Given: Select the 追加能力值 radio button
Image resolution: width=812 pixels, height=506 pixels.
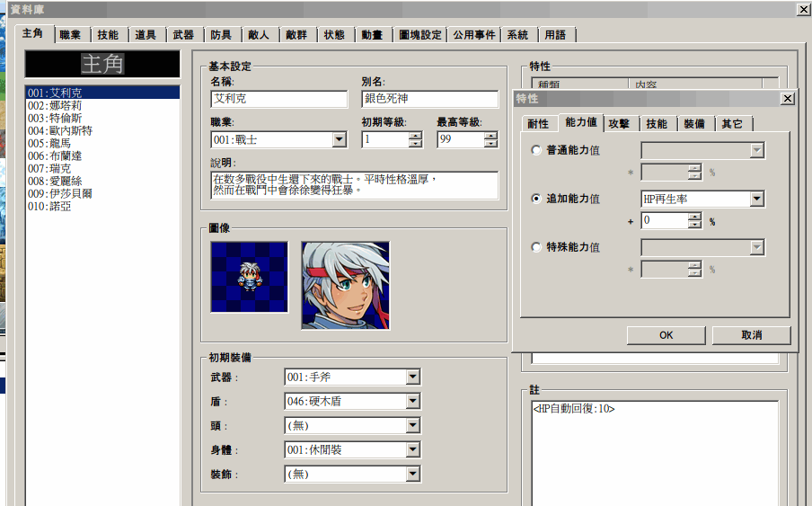Looking at the screenshot, I should click(x=536, y=199).
